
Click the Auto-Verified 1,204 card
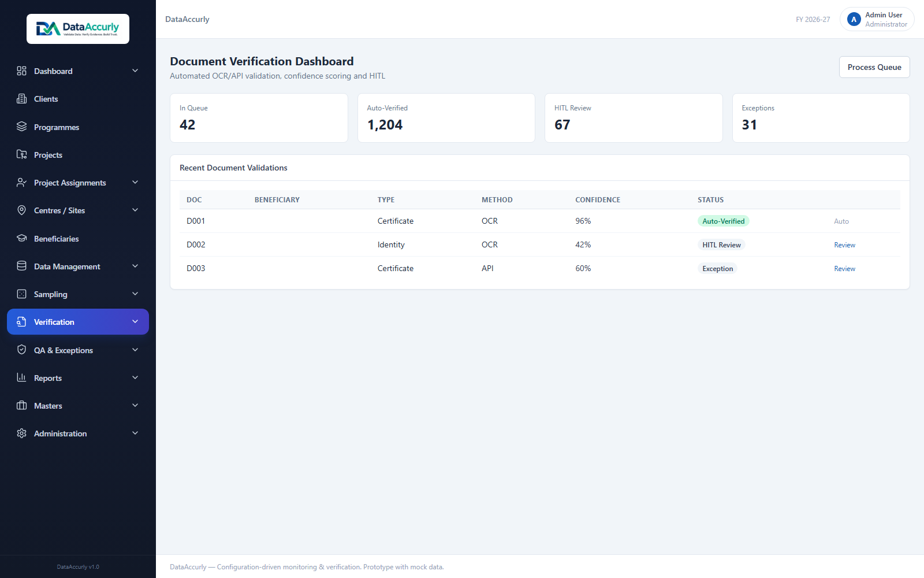point(446,118)
